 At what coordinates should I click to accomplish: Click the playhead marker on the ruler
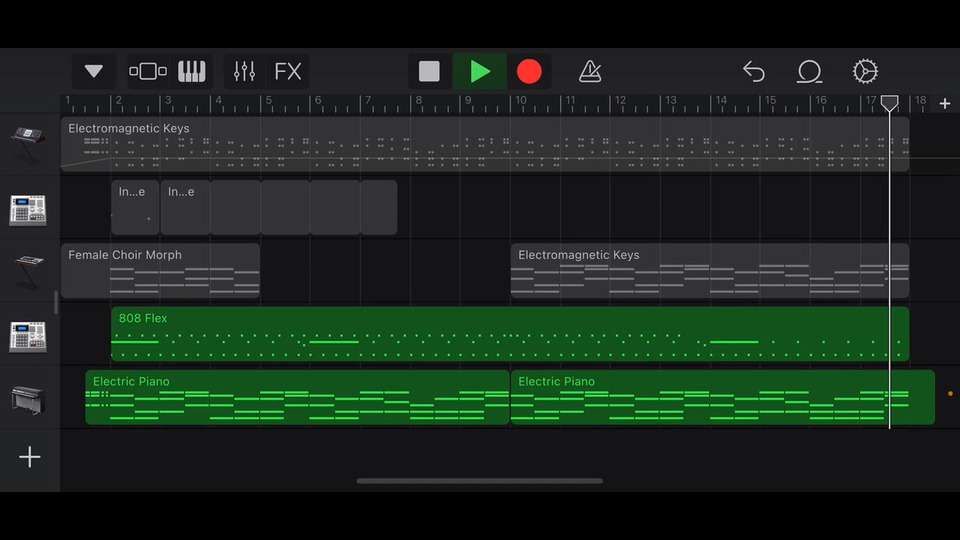point(890,103)
